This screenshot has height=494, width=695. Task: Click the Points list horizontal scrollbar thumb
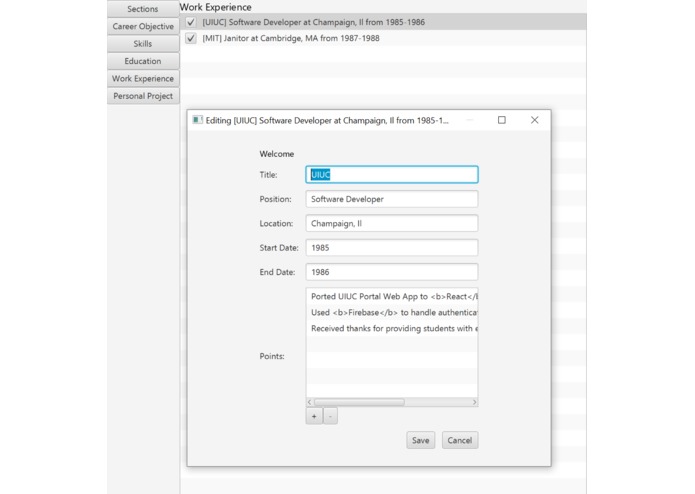(x=359, y=402)
